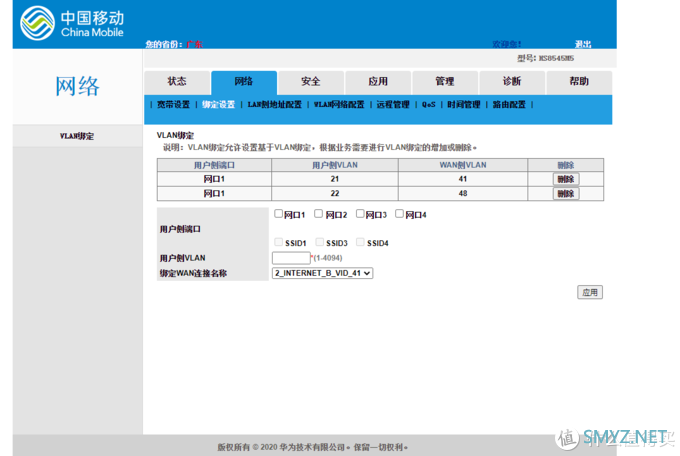Check the SSID3 checkbox
The height and width of the screenshot is (456, 680).
(x=320, y=242)
